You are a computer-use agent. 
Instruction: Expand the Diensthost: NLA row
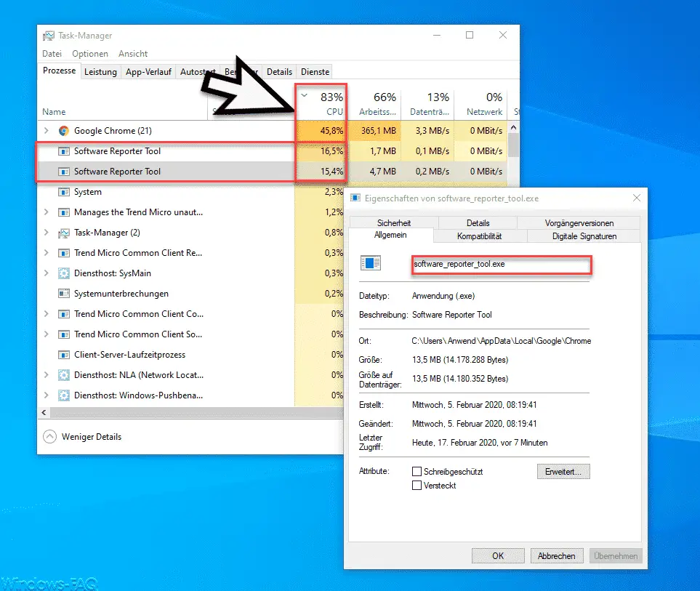pyautogui.click(x=46, y=374)
